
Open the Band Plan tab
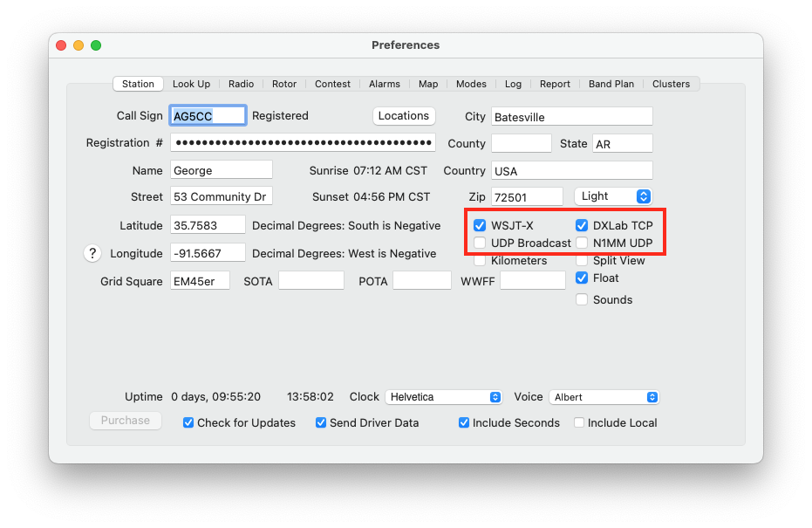pyautogui.click(x=611, y=84)
